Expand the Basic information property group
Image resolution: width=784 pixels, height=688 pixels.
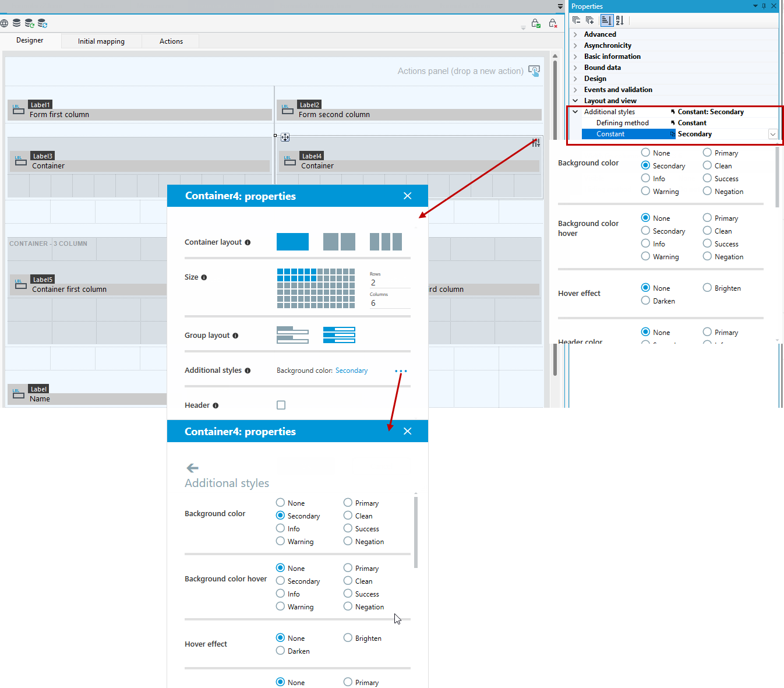click(x=575, y=57)
